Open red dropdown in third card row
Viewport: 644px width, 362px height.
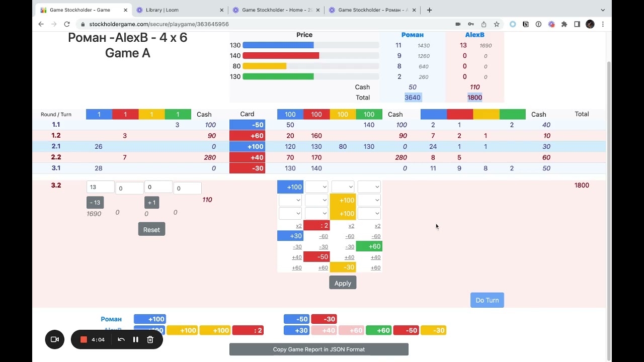(316, 213)
